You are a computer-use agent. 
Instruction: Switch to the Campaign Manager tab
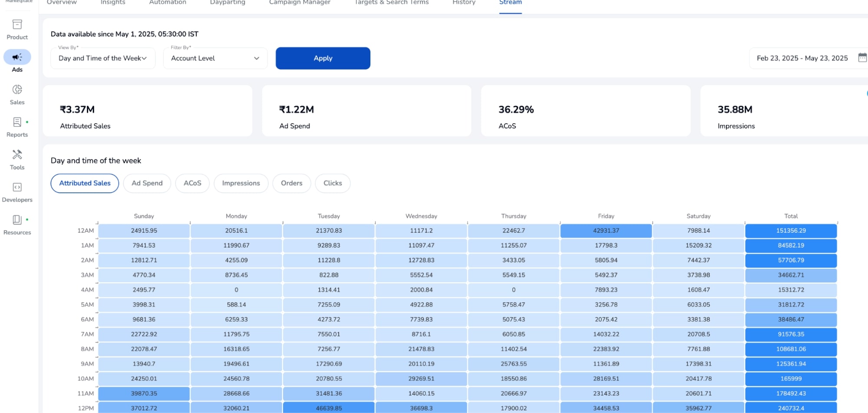point(300,3)
